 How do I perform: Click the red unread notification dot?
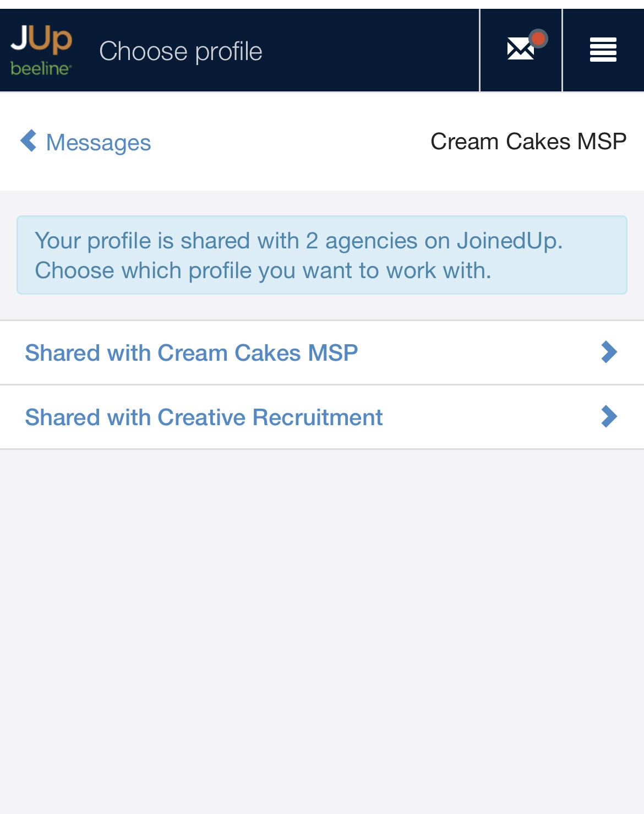538,39
